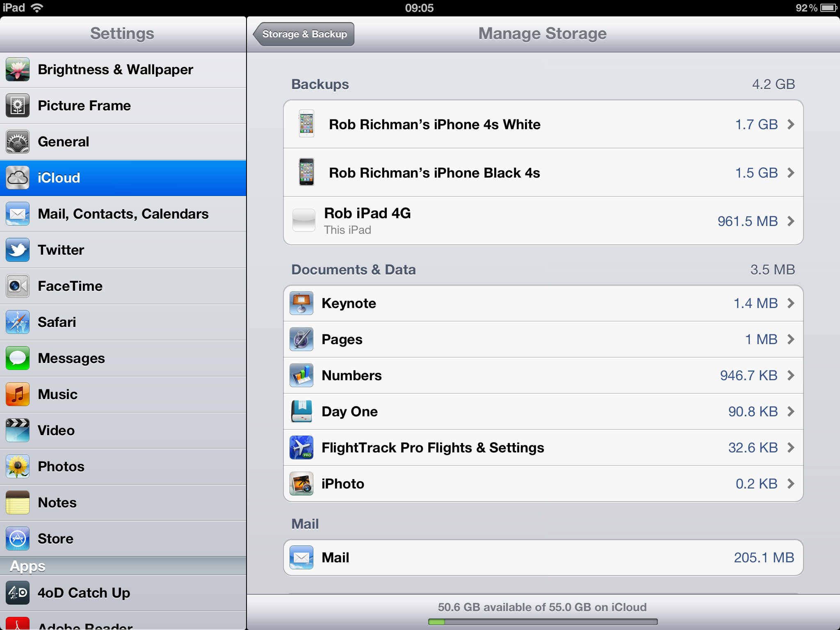Expand Rob iPad 4G backup chevron
Viewport: 840px width, 630px height.
791,221
